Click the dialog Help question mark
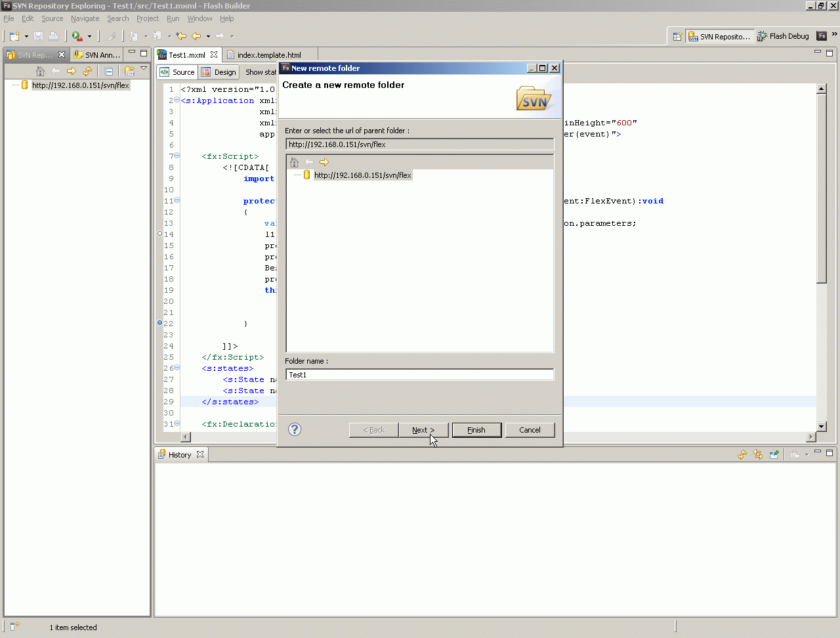This screenshot has height=638, width=840. tap(295, 429)
